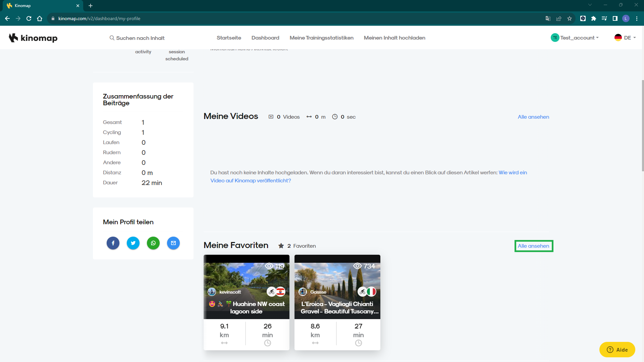Screen dimensions: 644x362
Task: Click the Suchen nach Inhalt search field
Action: tap(137, 38)
